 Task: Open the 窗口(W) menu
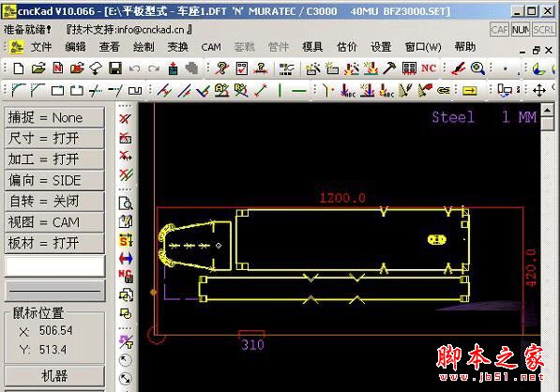423,47
